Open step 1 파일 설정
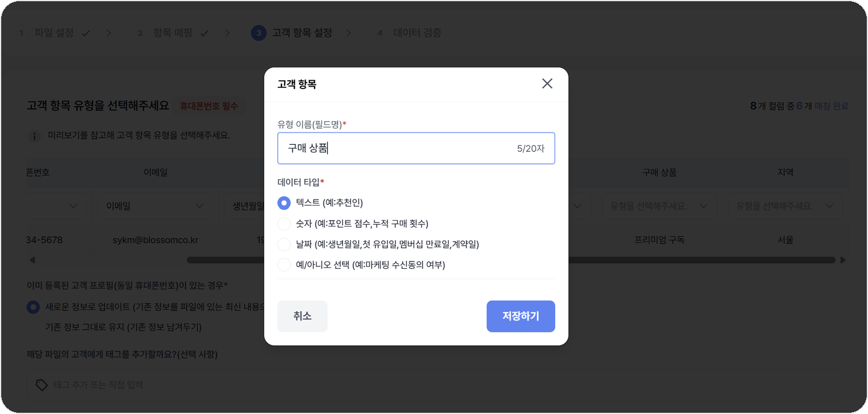This screenshot has width=868, height=414. 54,33
